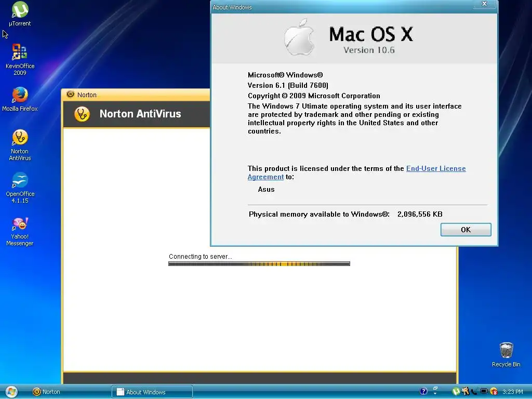Open the µTorrent desktop shortcut

(x=20, y=14)
